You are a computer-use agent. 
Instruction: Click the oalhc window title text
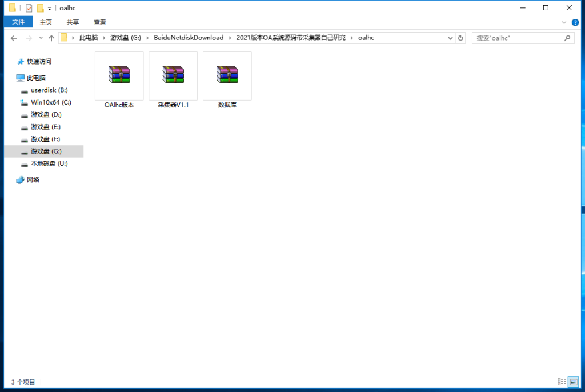pos(67,8)
